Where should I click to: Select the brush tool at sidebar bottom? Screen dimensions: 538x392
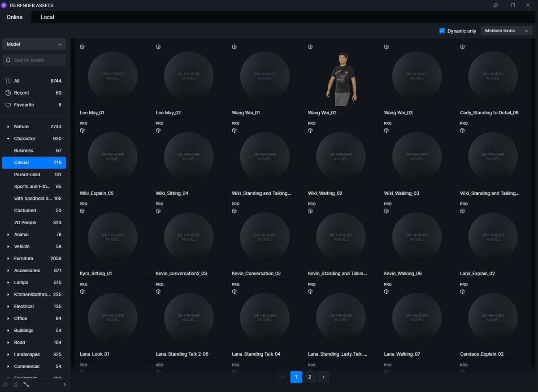5,384
